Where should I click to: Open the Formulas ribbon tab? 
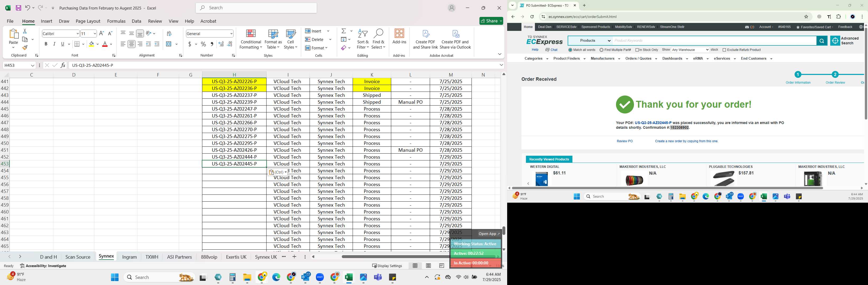[x=116, y=21]
